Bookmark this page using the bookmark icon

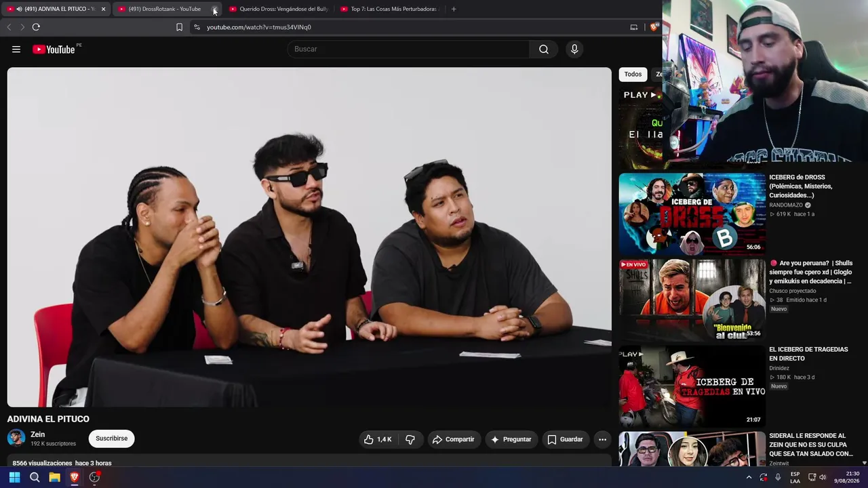(x=179, y=27)
